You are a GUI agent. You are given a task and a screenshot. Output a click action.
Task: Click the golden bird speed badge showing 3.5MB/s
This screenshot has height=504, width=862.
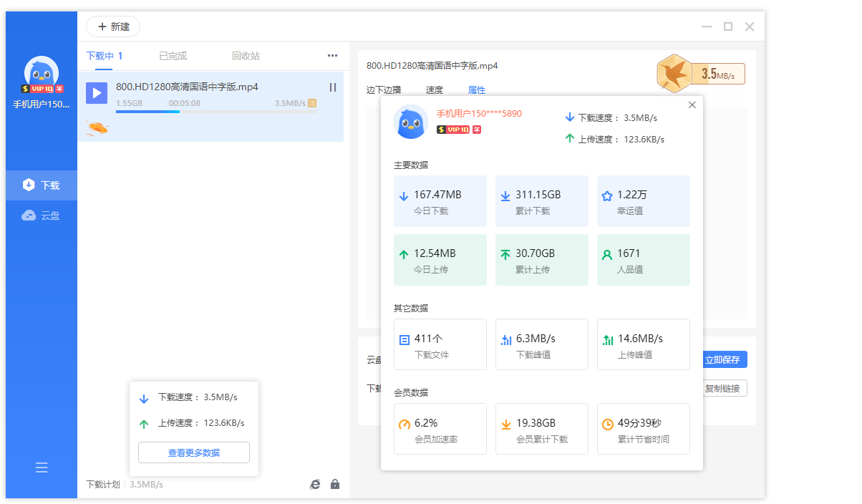tap(701, 74)
